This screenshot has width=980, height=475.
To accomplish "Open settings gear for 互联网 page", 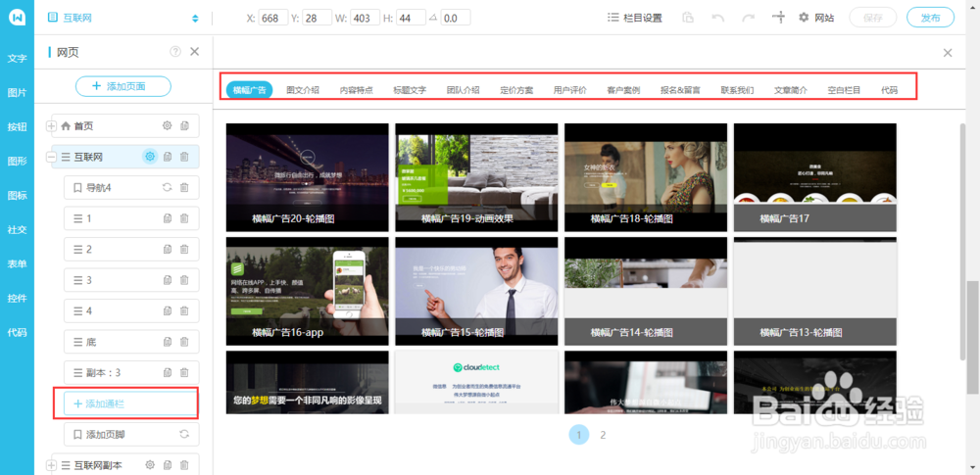I will coord(149,157).
